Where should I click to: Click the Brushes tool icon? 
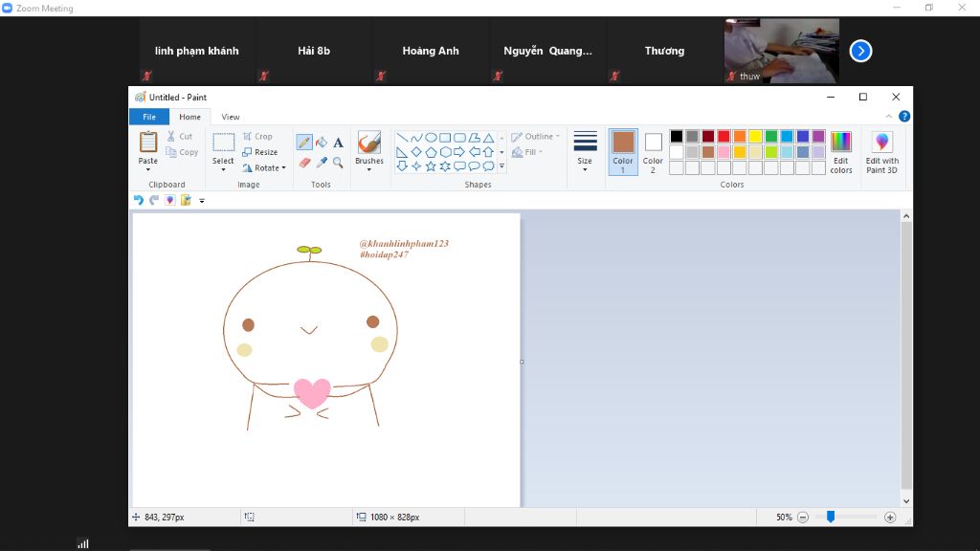(369, 143)
